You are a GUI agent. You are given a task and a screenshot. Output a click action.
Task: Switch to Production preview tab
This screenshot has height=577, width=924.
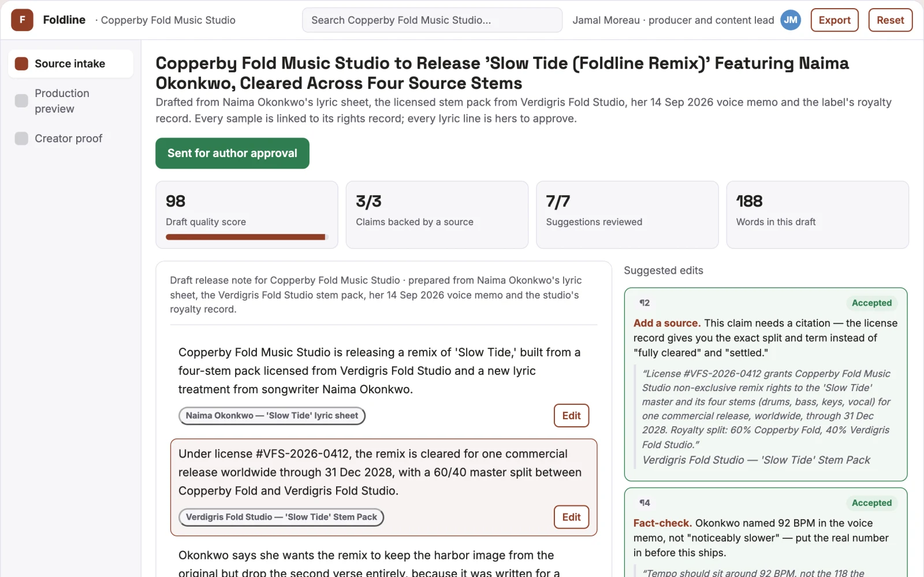70,101
